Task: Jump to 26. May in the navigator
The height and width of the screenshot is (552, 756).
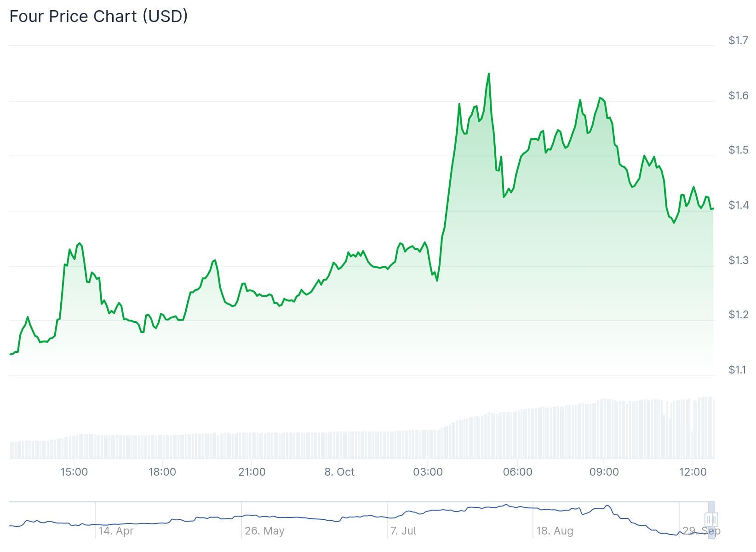Action: click(x=264, y=531)
